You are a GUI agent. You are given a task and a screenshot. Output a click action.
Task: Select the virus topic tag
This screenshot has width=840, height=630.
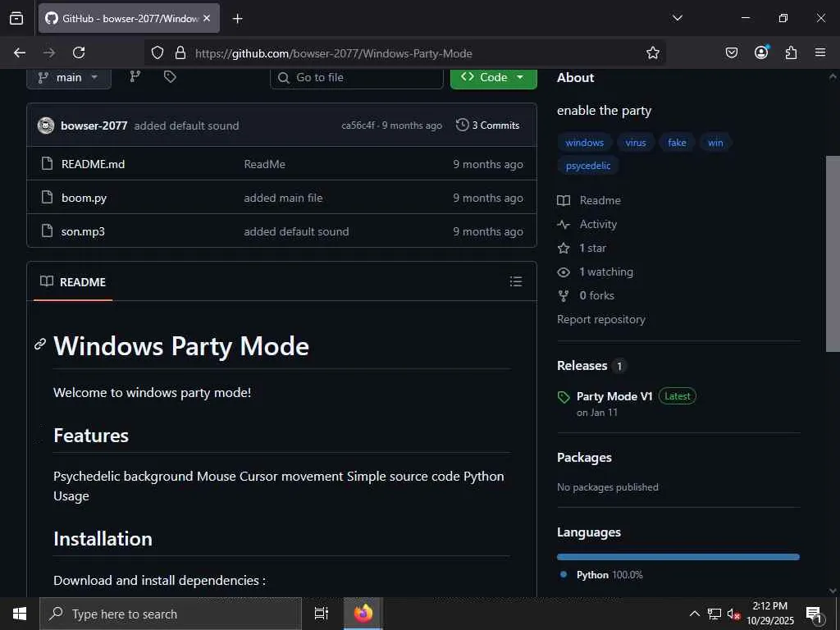point(636,143)
